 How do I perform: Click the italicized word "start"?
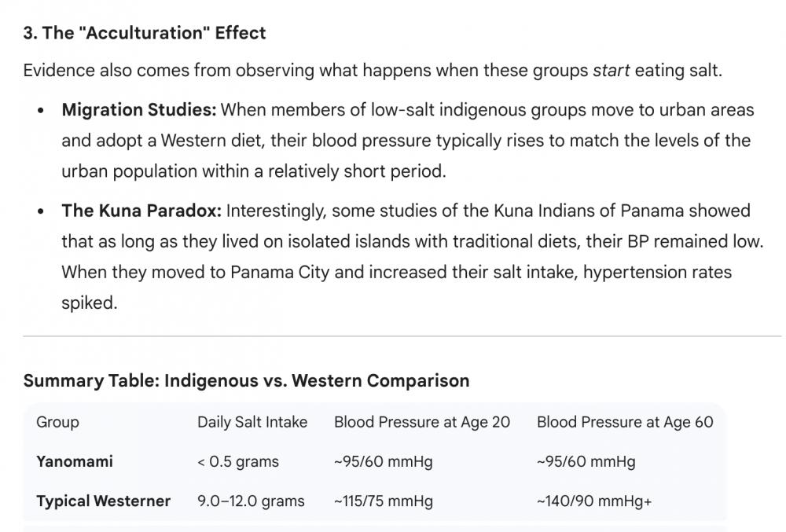point(611,70)
